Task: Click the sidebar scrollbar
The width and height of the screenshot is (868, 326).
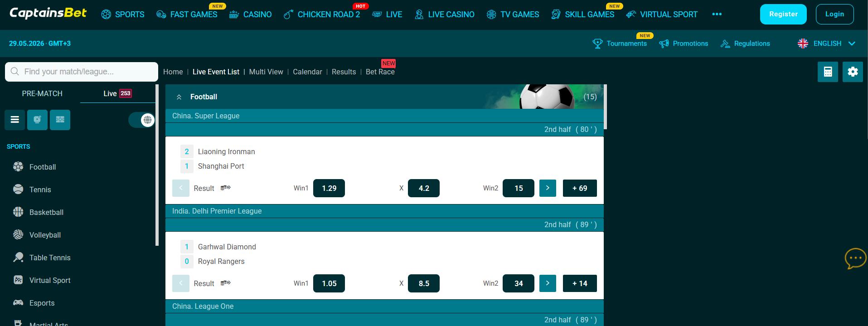Action: tap(157, 165)
